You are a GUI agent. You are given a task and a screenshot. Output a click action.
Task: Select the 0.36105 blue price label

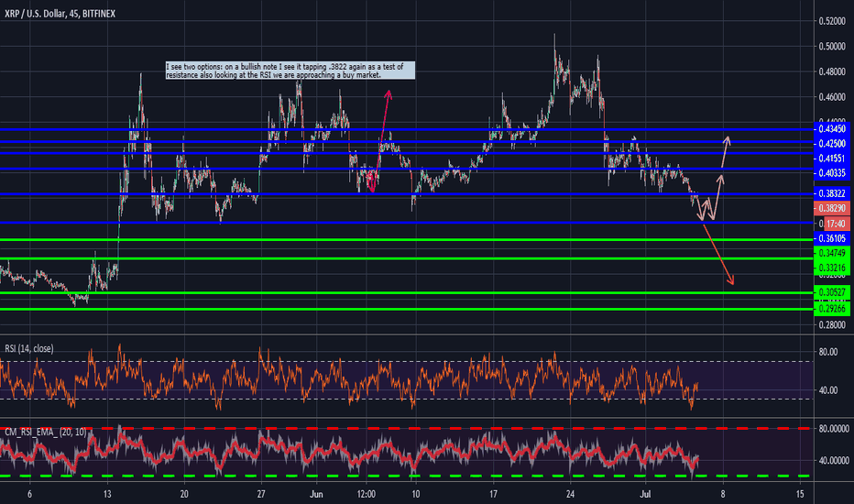pyautogui.click(x=832, y=238)
